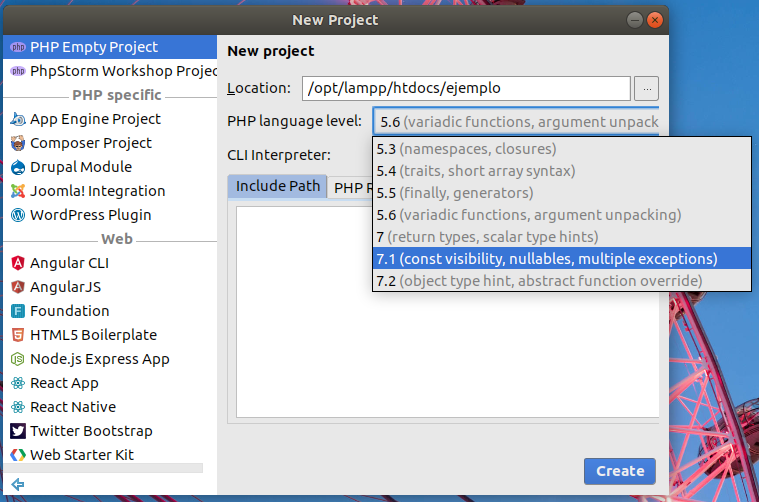Select the React Native label
This screenshot has height=502, width=759.
73,407
